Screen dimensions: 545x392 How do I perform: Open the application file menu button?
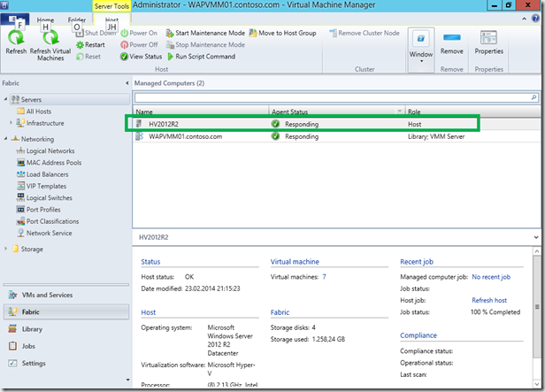(14, 19)
